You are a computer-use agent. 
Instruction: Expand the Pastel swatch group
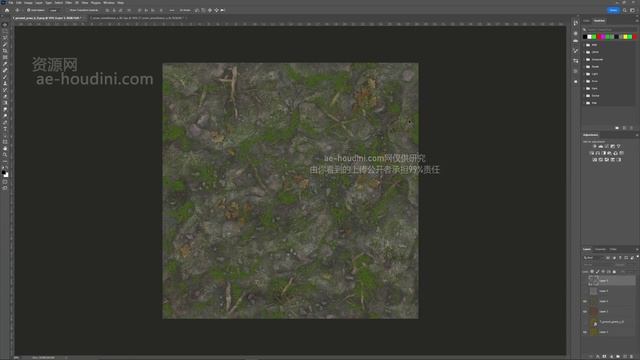584,67
